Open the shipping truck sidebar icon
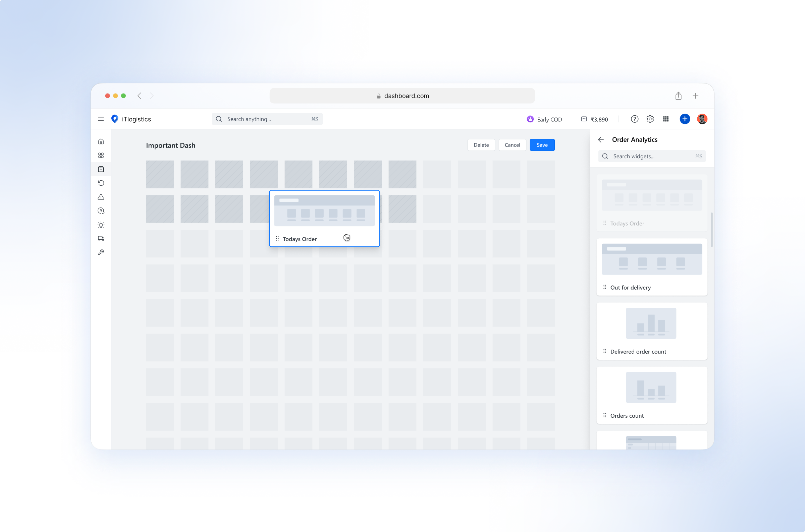 [x=101, y=239]
